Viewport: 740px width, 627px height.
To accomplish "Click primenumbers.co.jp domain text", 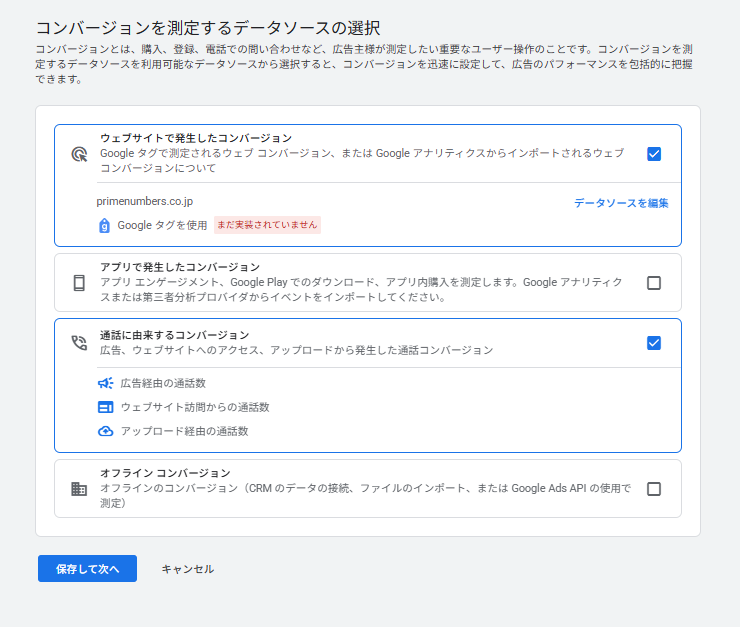I will [x=144, y=201].
